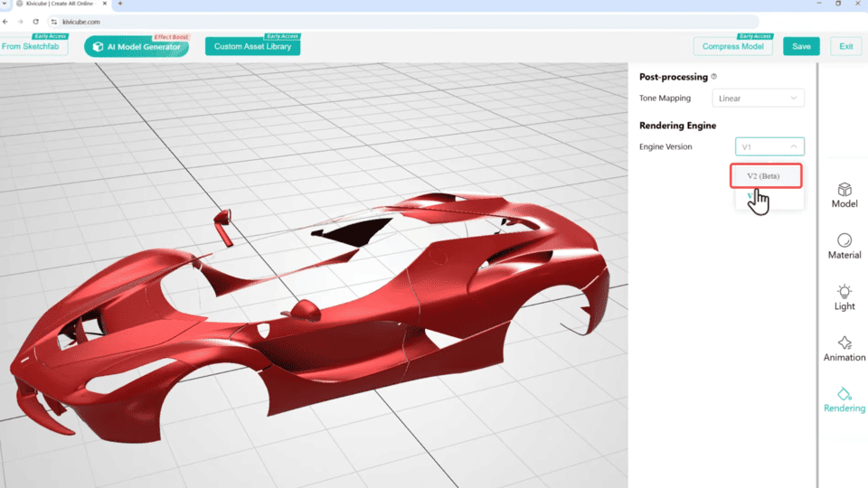The height and width of the screenshot is (488, 868).
Task: Open the tab search dropdown arrow
Action: click(x=5, y=4)
